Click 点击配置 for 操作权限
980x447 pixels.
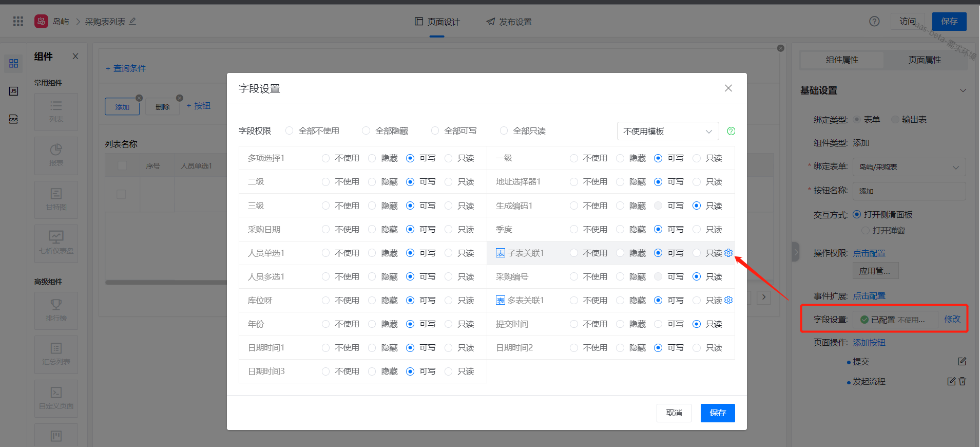pyautogui.click(x=869, y=253)
